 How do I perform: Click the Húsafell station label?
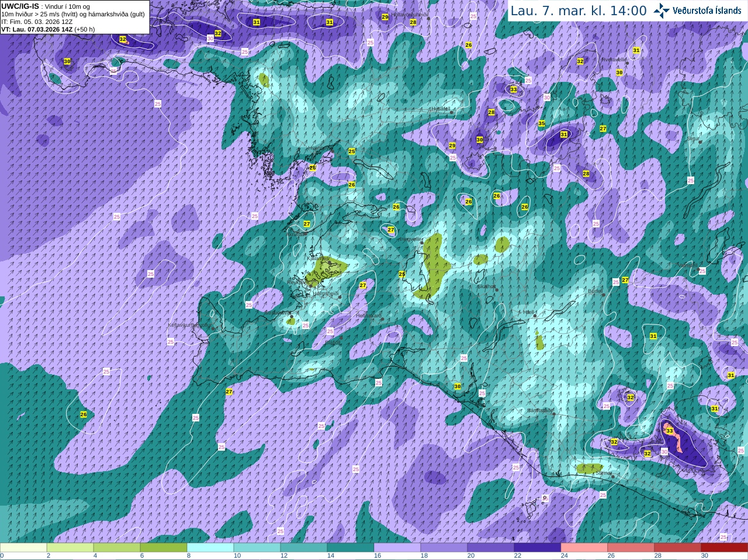coord(440,109)
